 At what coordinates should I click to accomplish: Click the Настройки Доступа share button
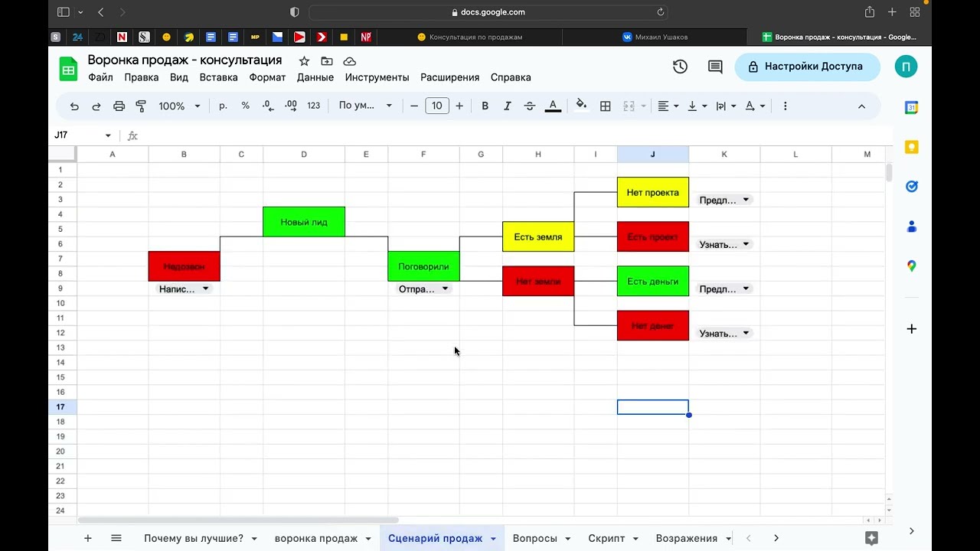(x=805, y=67)
